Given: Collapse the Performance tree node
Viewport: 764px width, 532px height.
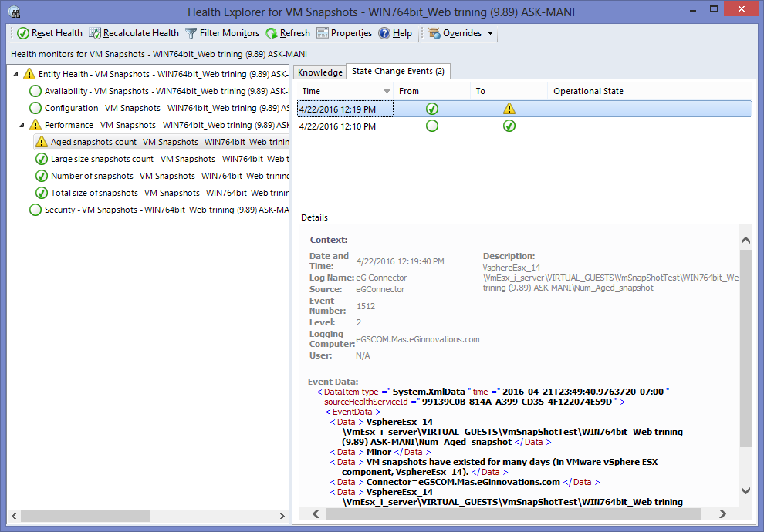Looking at the screenshot, I should 22,126.
